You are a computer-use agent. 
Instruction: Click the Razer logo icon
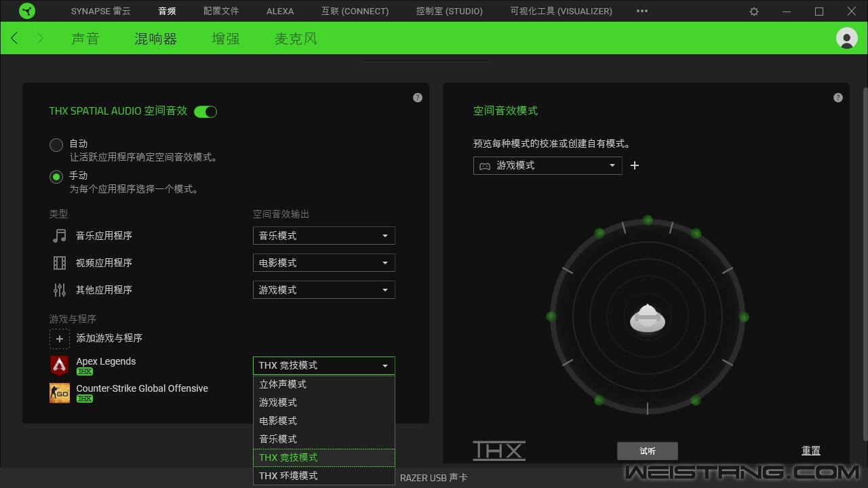[x=27, y=11]
